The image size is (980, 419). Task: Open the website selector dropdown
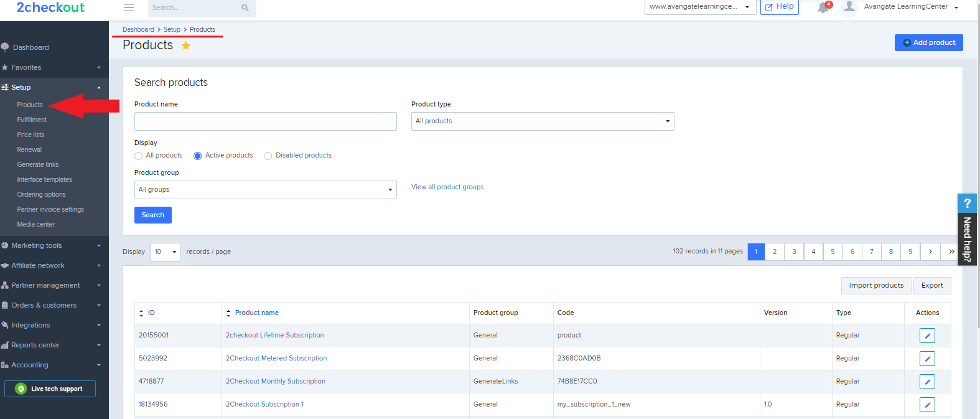click(701, 7)
